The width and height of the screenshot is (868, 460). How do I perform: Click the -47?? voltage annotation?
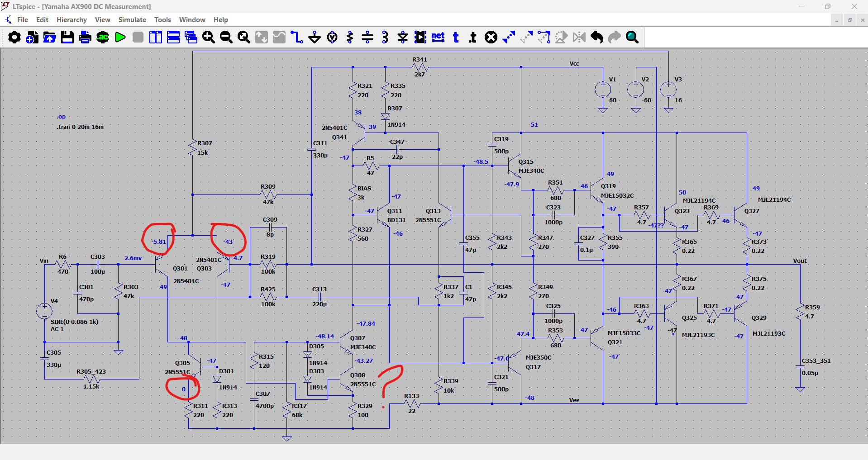(x=656, y=225)
